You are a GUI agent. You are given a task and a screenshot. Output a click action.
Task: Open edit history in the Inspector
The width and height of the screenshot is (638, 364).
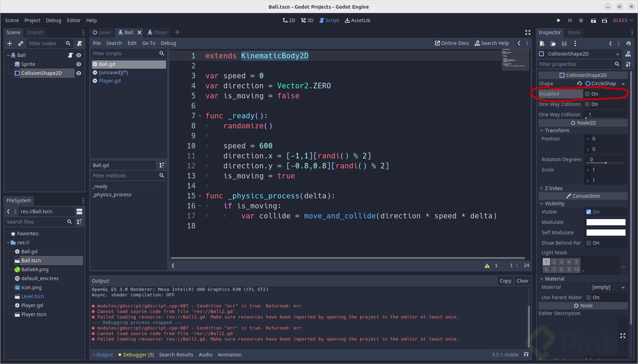(629, 43)
